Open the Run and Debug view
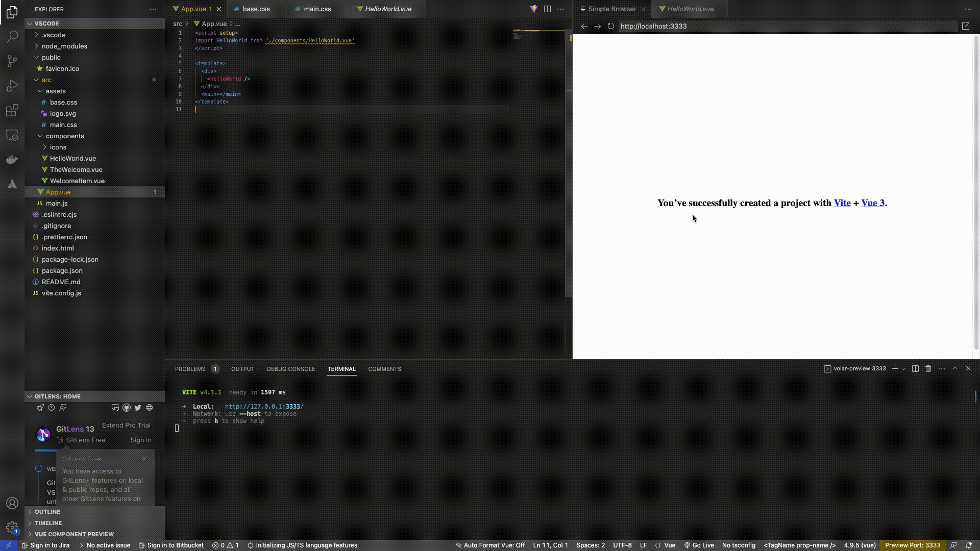Image resolution: width=980 pixels, height=551 pixels. pyautogui.click(x=12, y=86)
